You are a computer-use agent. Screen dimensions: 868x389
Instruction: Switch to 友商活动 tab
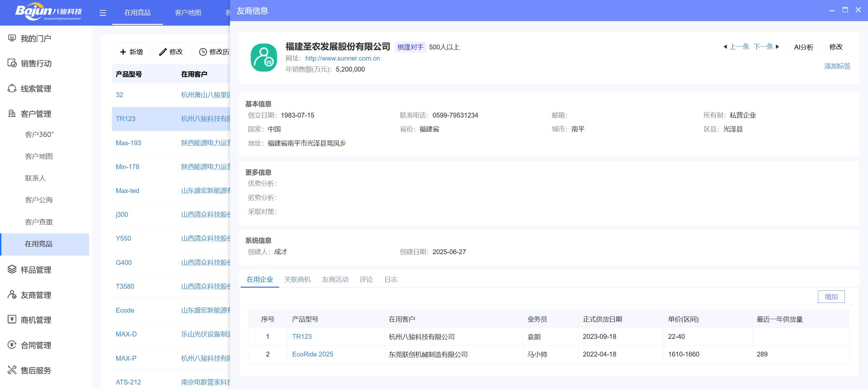coord(335,279)
